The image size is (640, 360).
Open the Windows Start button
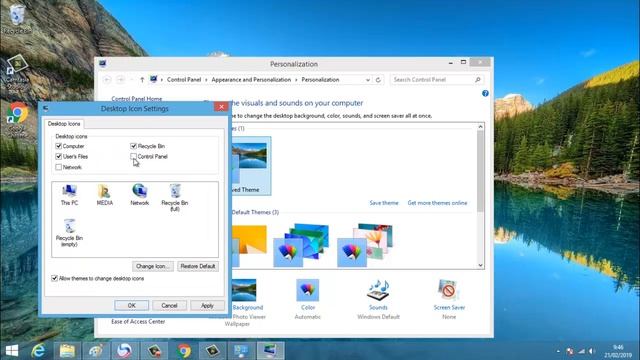tap(11, 351)
